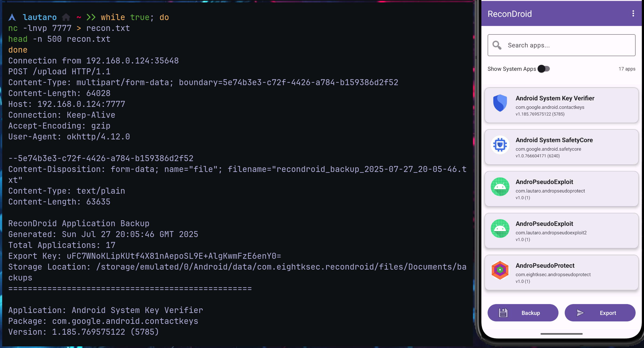This screenshot has height=348, width=644.
Task: Click the Application: Android System Key Verifier line
Action: (106, 310)
